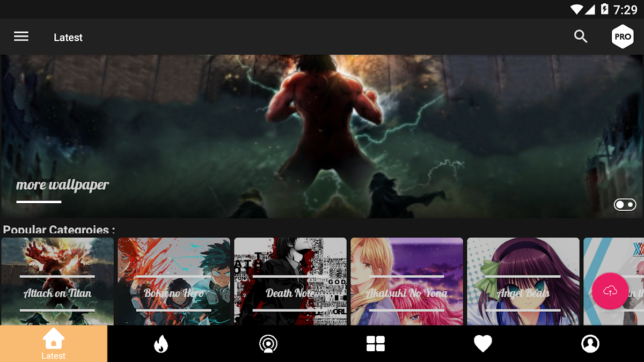The height and width of the screenshot is (362, 644).
Task: Tap the battery status icon
Action: coord(605,9)
